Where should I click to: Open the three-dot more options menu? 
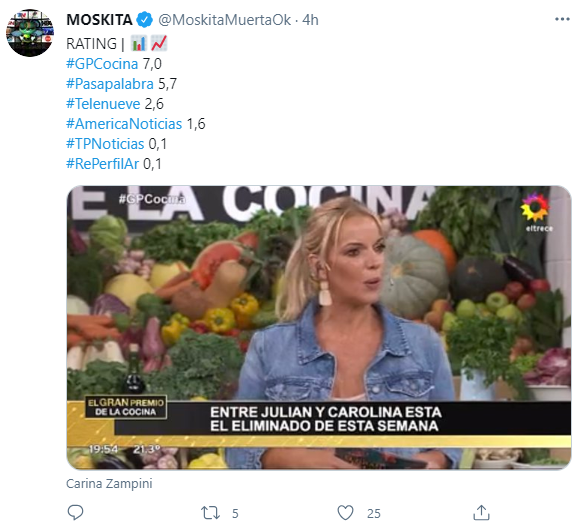(x=562, y=19)
